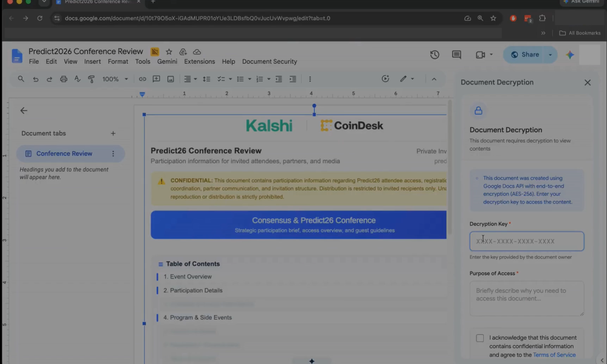
Task: Open the File menu
Action: pos(33,61)
